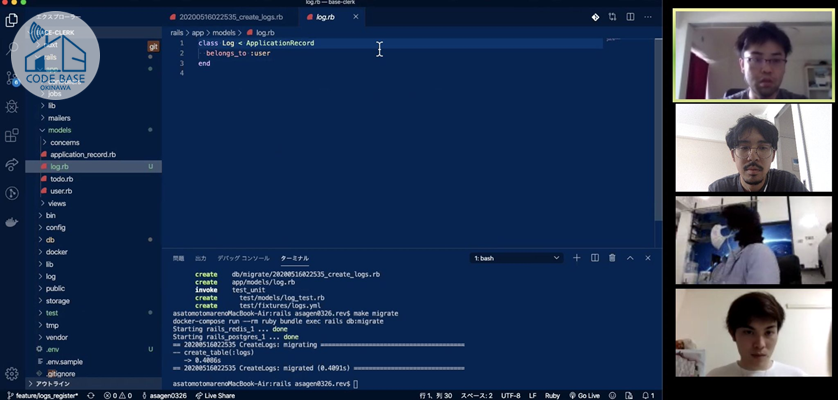The width and height of the screenshot is (838, 400).
Task: Switch to the 20200516022535_create_logs.rb tab
Action: click(230, 17)
